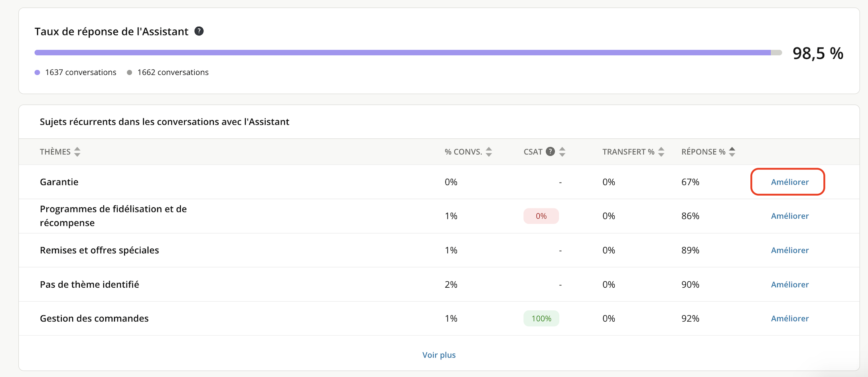
Task: Click Améliorer for Garantie theme
Action: tap(789, 182)
